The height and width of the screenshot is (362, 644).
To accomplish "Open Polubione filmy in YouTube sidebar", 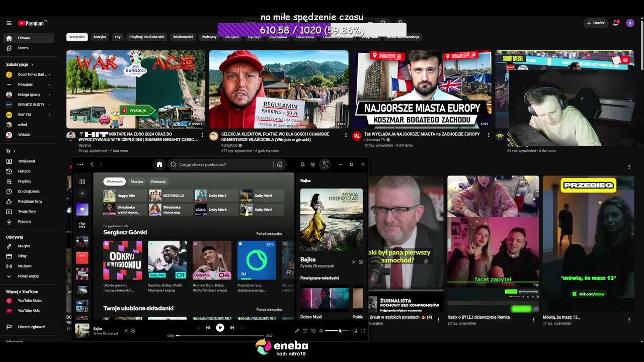I will 29,202.
